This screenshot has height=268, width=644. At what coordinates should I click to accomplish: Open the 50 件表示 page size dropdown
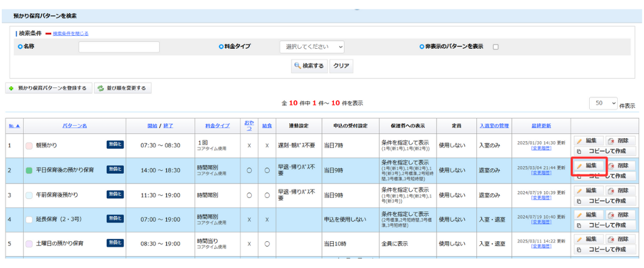[x=603, y=103]
